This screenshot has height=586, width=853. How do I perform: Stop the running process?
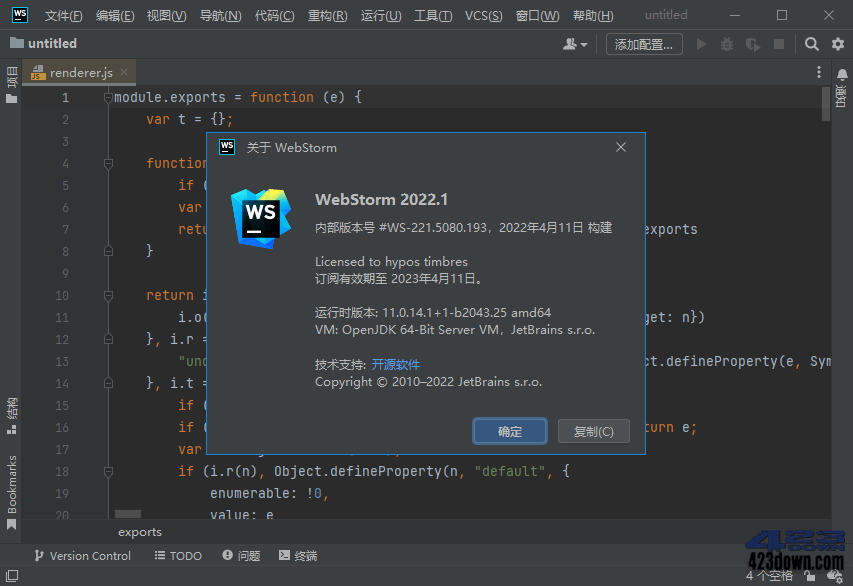pyautogui.click(x=777, y=43)
